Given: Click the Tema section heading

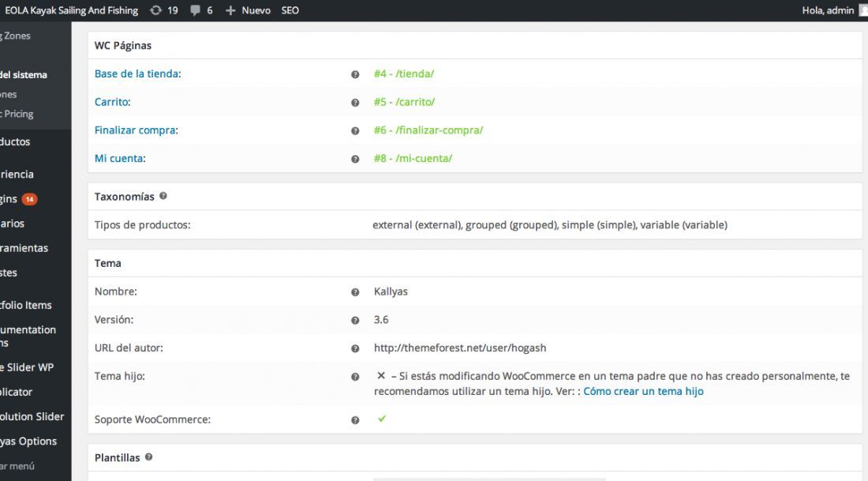Looking at the screenshot, I should [x=107, y=263].
